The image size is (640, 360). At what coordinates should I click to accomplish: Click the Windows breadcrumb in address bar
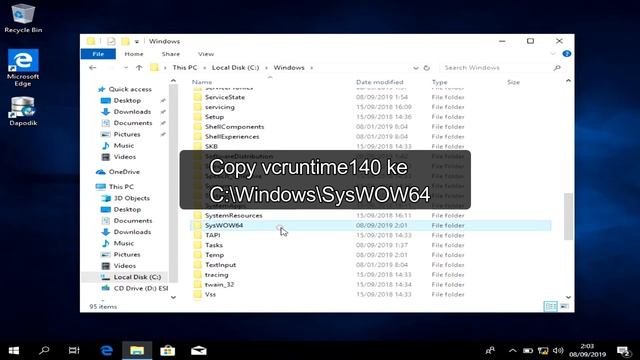click(x=289, y=68)
